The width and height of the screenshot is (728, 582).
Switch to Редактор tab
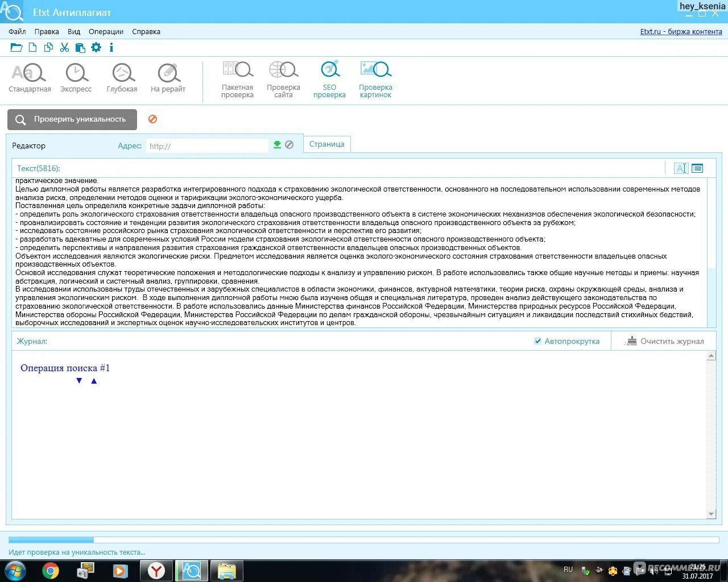tap(28, 145)
